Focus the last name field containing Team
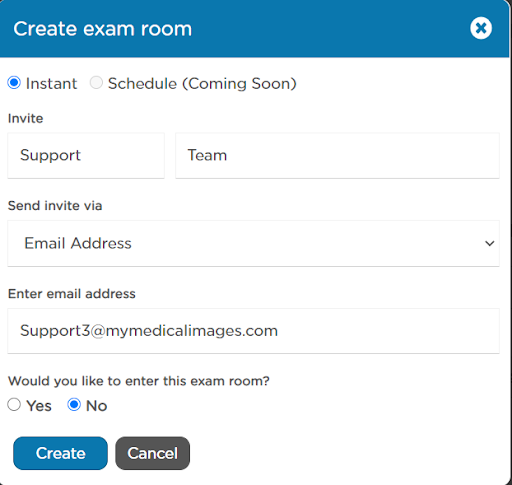 337,155
